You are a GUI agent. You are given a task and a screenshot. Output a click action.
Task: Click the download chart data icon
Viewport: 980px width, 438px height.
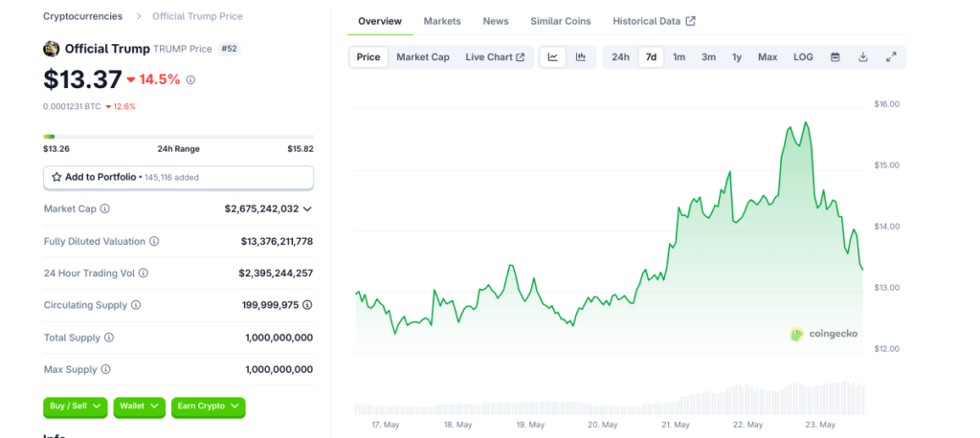point(863,56)
